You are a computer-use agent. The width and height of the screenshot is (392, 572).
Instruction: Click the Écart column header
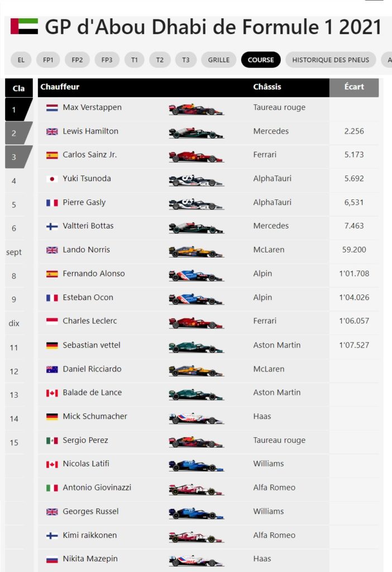354,87
